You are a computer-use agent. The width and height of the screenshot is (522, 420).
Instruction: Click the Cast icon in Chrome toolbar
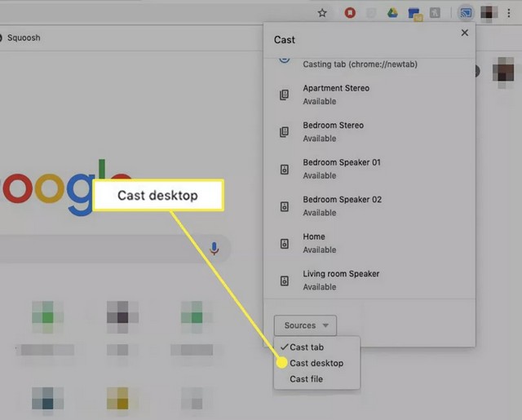466,13
